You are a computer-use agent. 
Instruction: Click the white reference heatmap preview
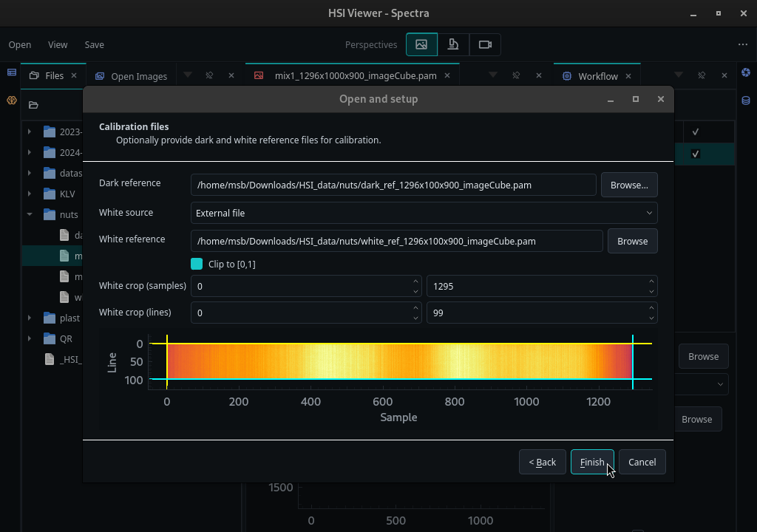400,361
